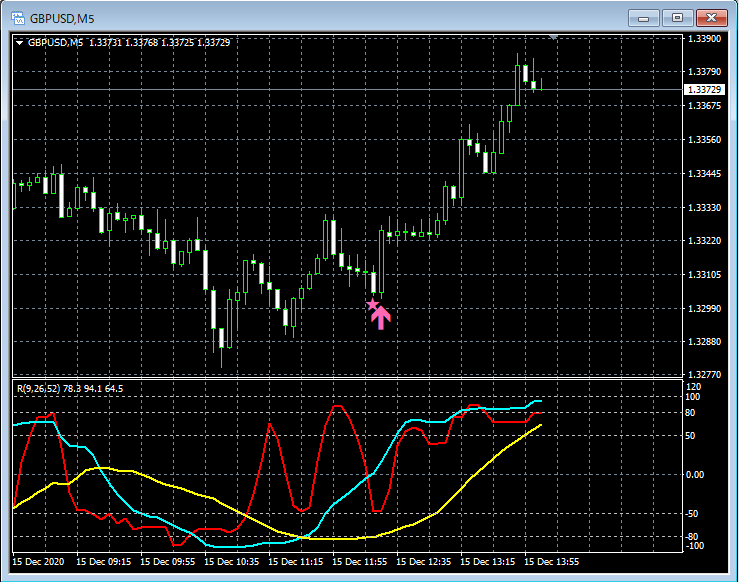Click the indicator scale value 120

click(694, 387)
